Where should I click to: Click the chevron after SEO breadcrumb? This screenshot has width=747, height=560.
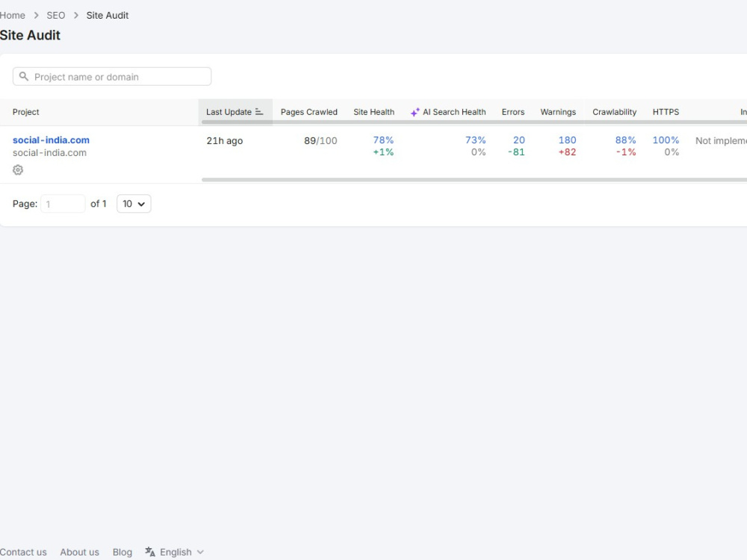pyautogui.click(x=75, y=15)
